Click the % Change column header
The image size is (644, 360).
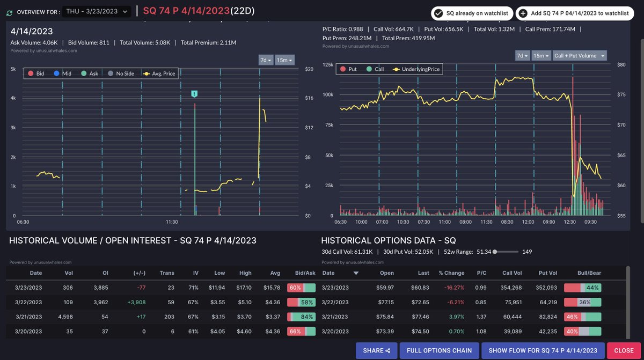[451, 273]
